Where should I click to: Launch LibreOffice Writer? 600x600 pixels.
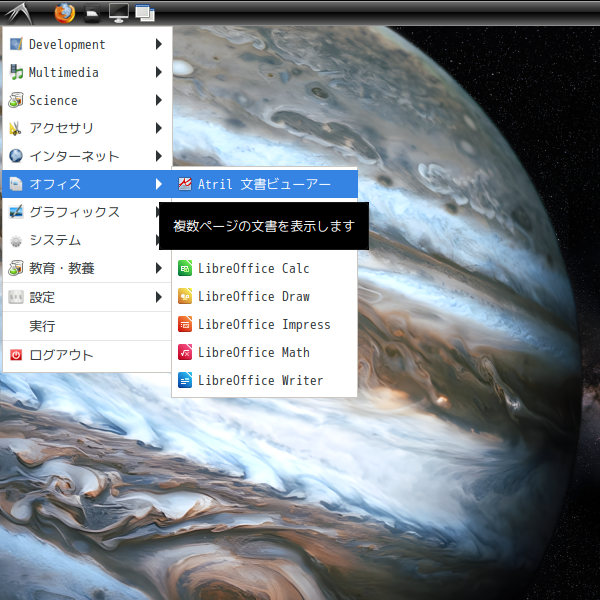[x=264, y=380]
